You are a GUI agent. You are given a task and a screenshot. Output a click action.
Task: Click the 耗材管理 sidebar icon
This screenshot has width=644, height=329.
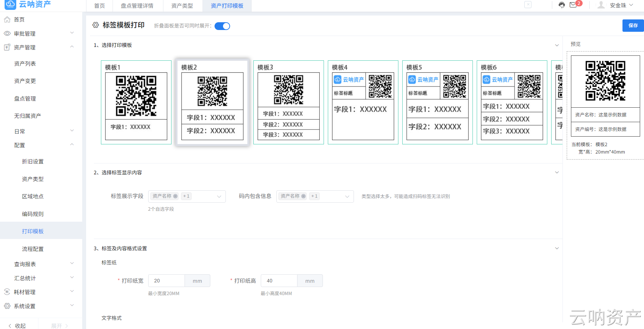(7, 292)
